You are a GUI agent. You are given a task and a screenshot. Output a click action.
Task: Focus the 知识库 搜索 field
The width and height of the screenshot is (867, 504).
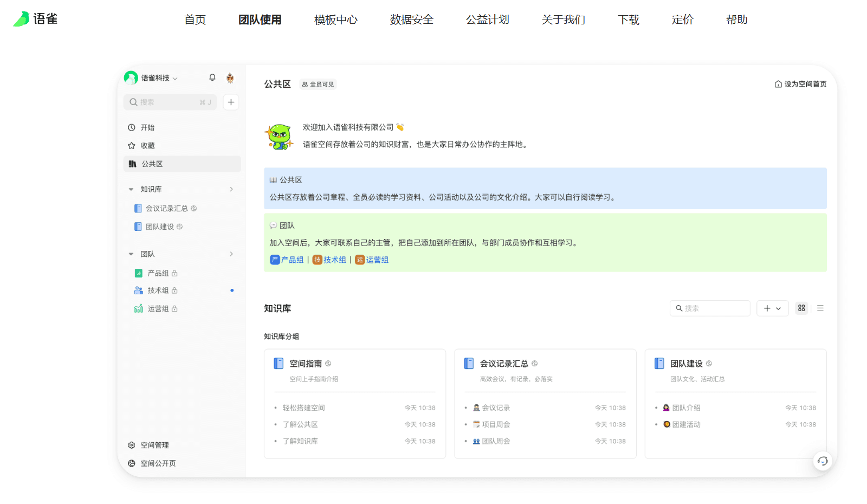point(710,308)
